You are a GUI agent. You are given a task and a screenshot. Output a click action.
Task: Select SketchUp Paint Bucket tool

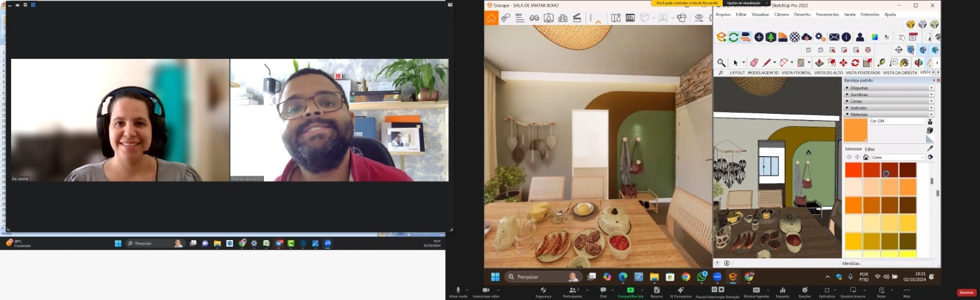(904, 62)
